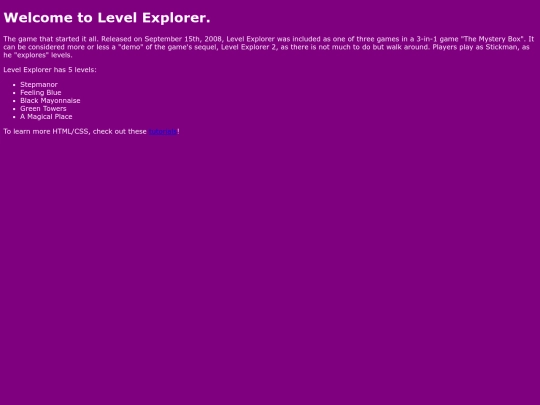This screenshot has height=405, width=540.
Task: Click the 'Welcome to Level Explorer.' heading
Action: [107, 18]
